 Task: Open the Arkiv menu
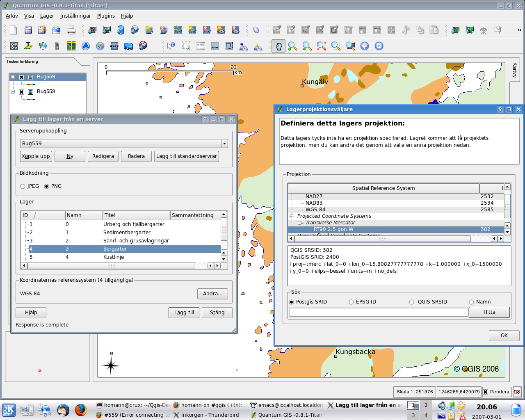coord(12,16)
